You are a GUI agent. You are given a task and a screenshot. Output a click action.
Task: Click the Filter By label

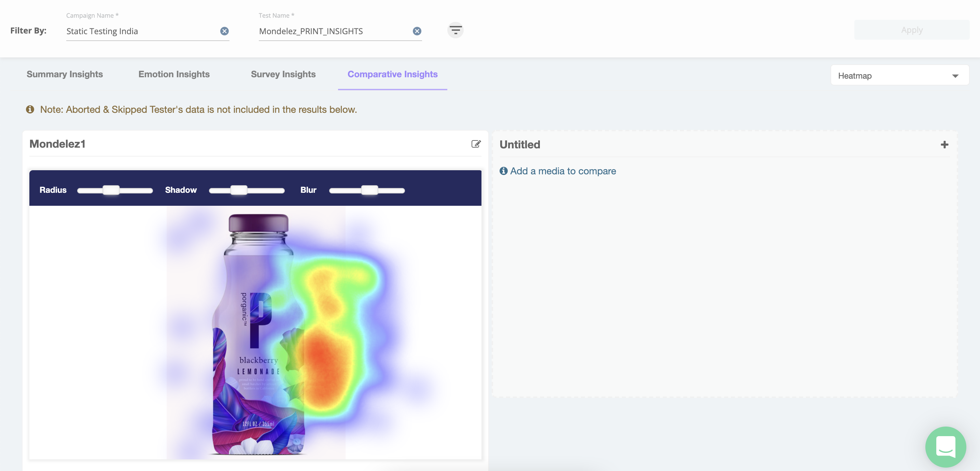click(28, 30)
